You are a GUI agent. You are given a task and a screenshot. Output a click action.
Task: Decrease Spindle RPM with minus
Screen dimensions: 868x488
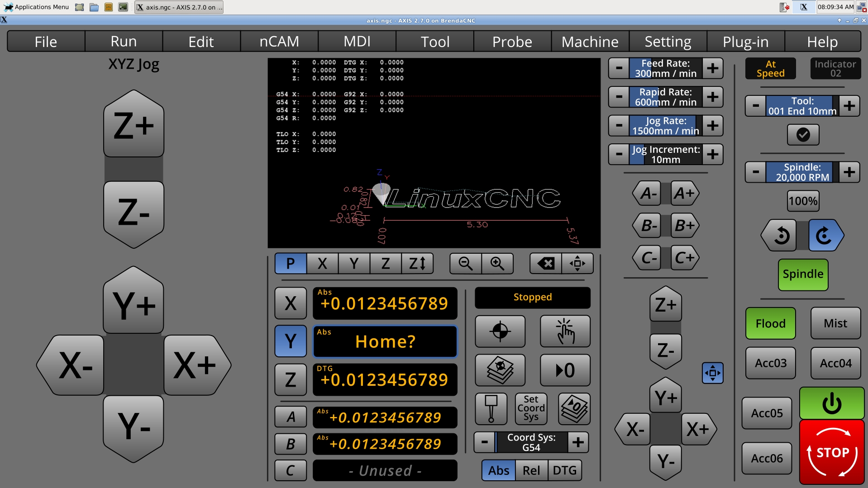pyautogui.click(x=756, y=172)
